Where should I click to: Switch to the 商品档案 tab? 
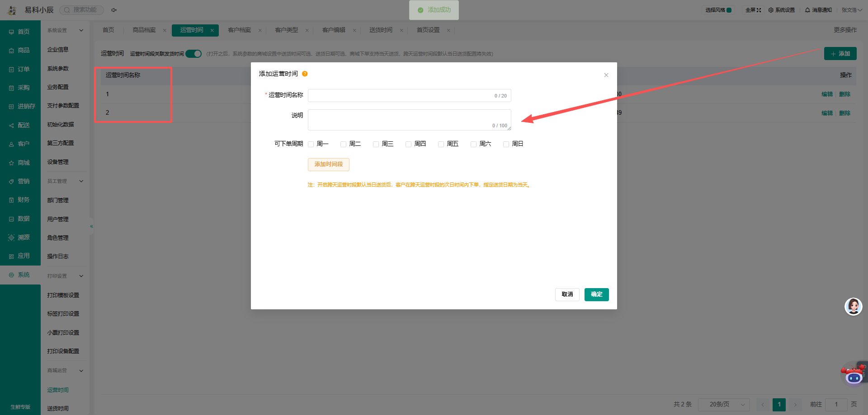click(144, 30)
